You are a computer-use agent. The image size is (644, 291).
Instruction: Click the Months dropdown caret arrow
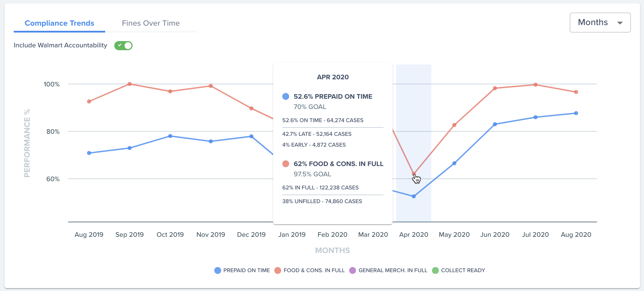620,23
